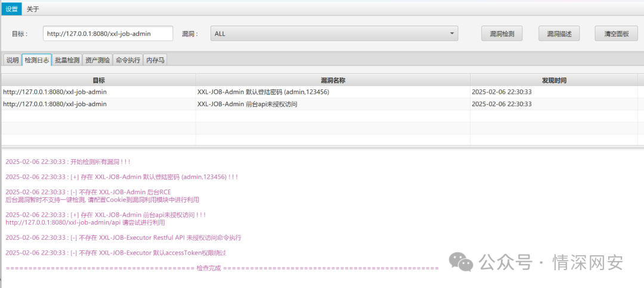Click the log line 存在 默认登陆密码
The image size is (644, 288).
[x=122, y=176]
